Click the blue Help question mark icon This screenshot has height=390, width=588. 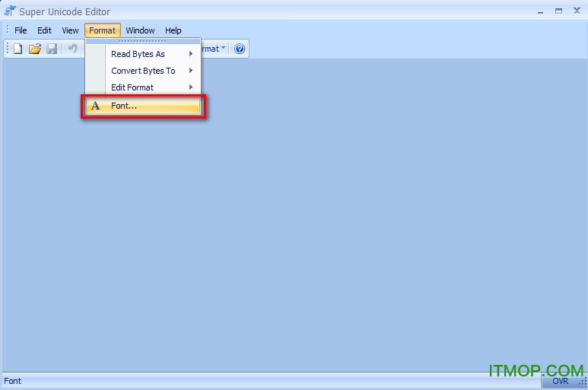[x=240, y=49]
